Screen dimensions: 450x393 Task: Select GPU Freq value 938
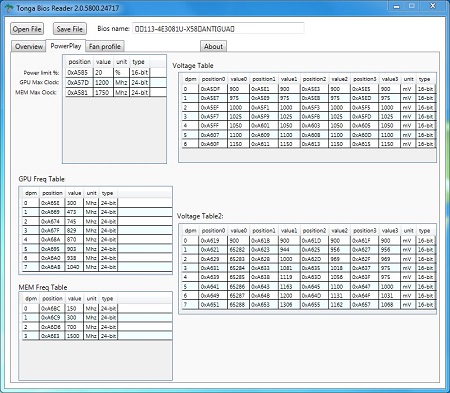tap(74, 258)
